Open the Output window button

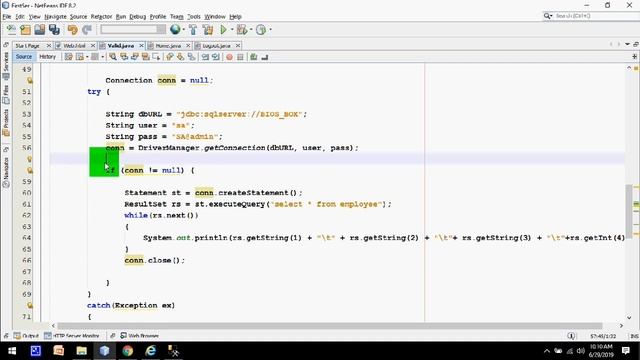point(26,336)
